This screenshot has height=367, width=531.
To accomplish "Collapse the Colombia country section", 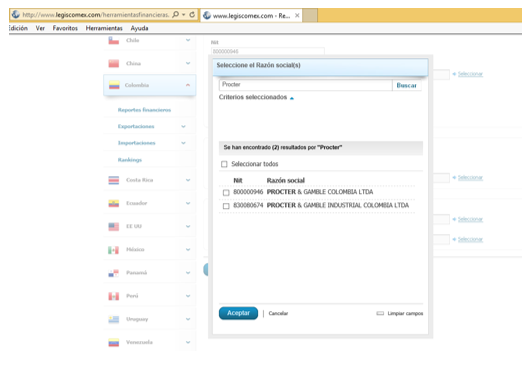I will (188, 85).
